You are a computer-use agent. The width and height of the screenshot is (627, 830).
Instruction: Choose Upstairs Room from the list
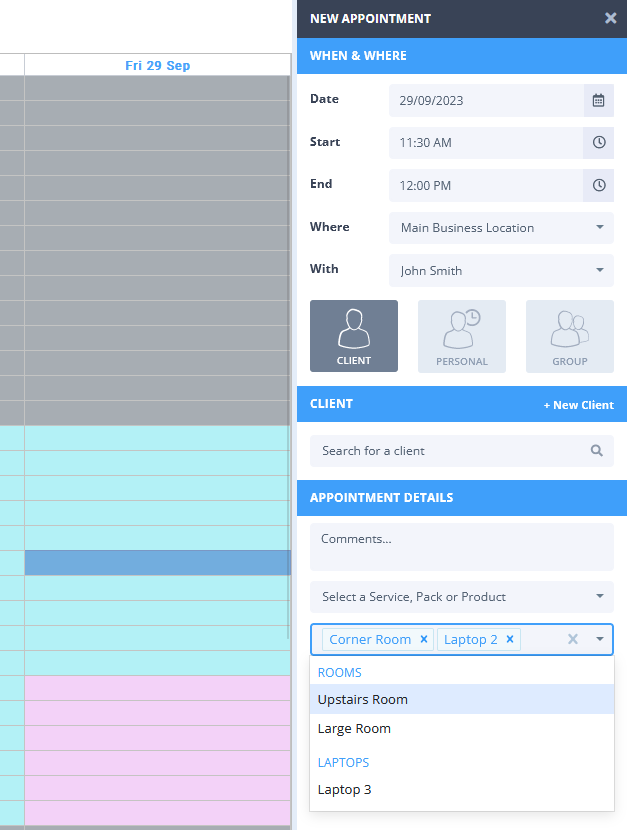461,699
